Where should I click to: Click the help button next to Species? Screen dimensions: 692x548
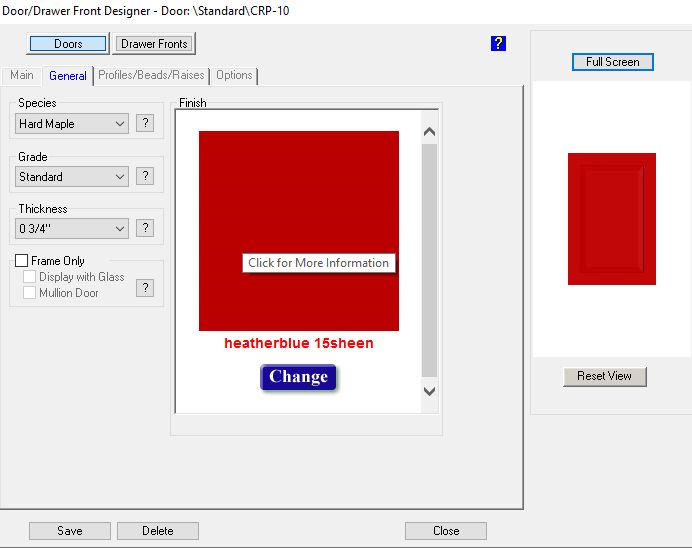tap(145, 124)
